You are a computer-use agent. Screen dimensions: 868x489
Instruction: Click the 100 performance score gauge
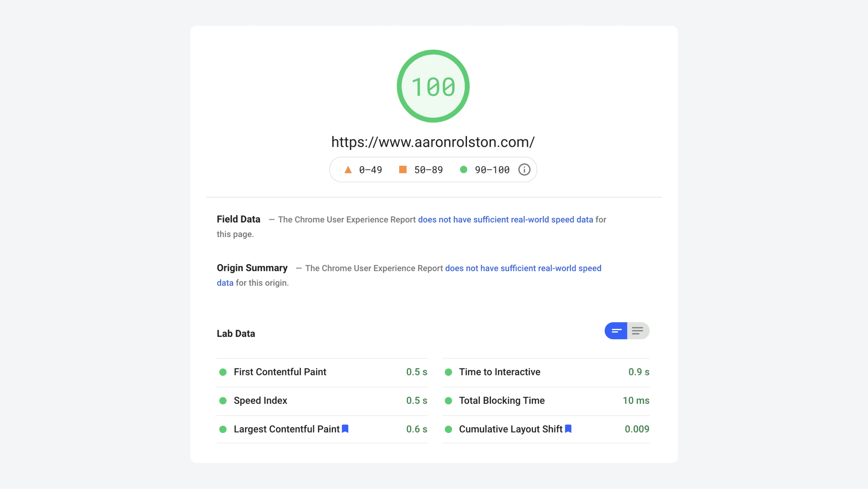433,86
